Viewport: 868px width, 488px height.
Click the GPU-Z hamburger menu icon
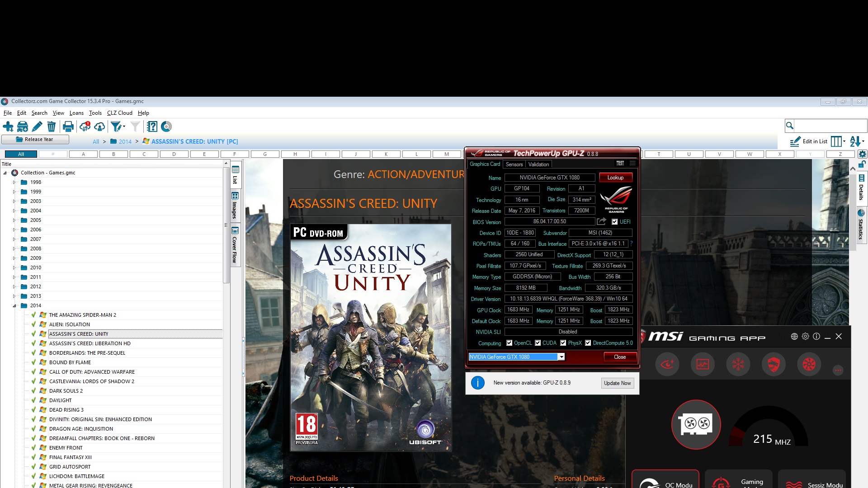[632, 164]
